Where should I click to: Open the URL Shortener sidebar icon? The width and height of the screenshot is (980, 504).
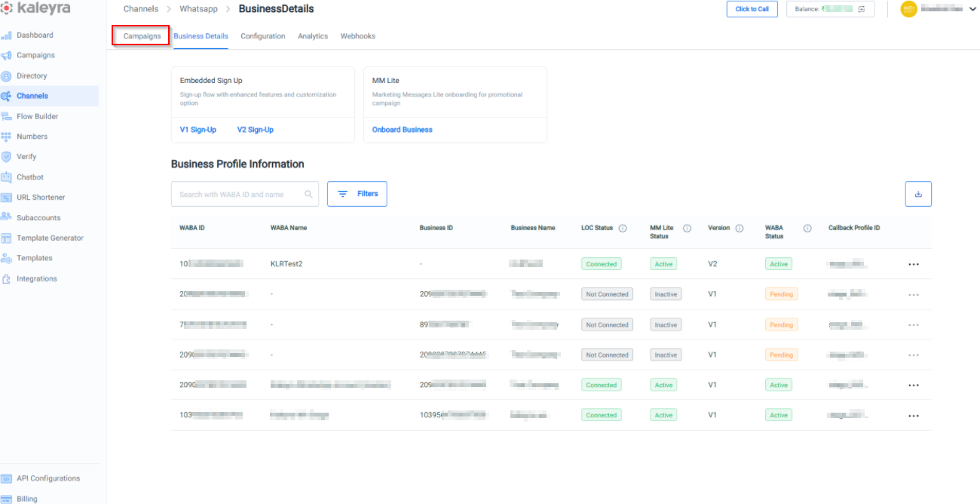[7, 198]
